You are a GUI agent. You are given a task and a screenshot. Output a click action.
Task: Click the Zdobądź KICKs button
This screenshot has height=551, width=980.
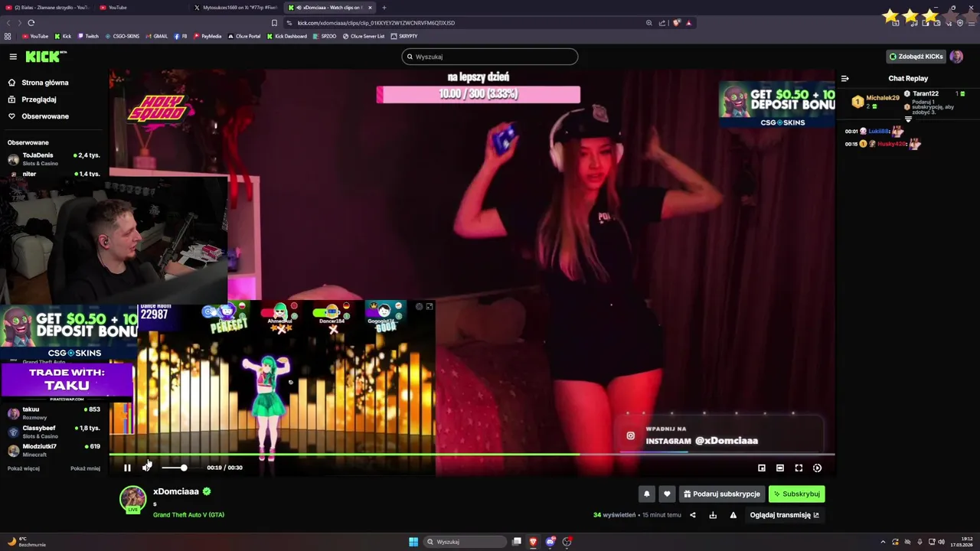click(x=916, y=57)
